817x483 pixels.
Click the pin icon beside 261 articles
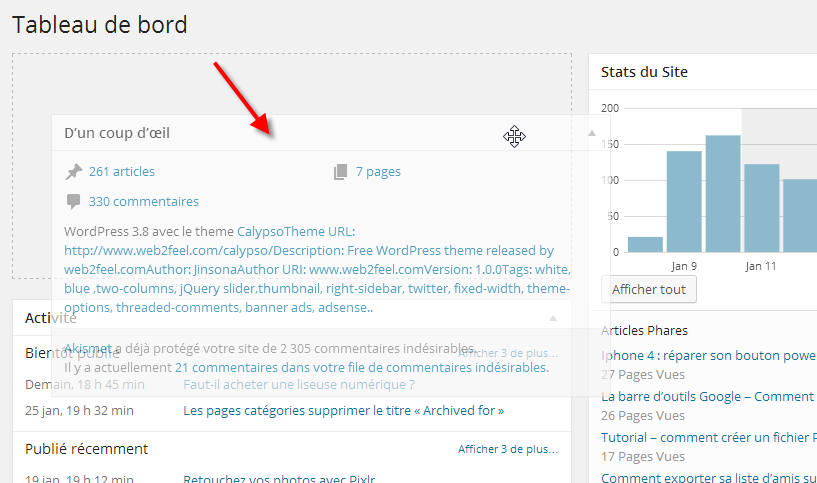click(x=73, y=172)
